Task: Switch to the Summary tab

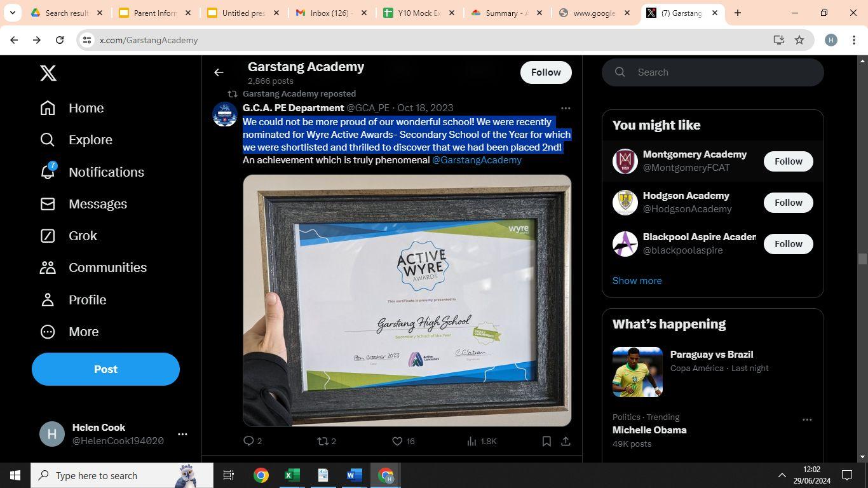Action: 506,13
